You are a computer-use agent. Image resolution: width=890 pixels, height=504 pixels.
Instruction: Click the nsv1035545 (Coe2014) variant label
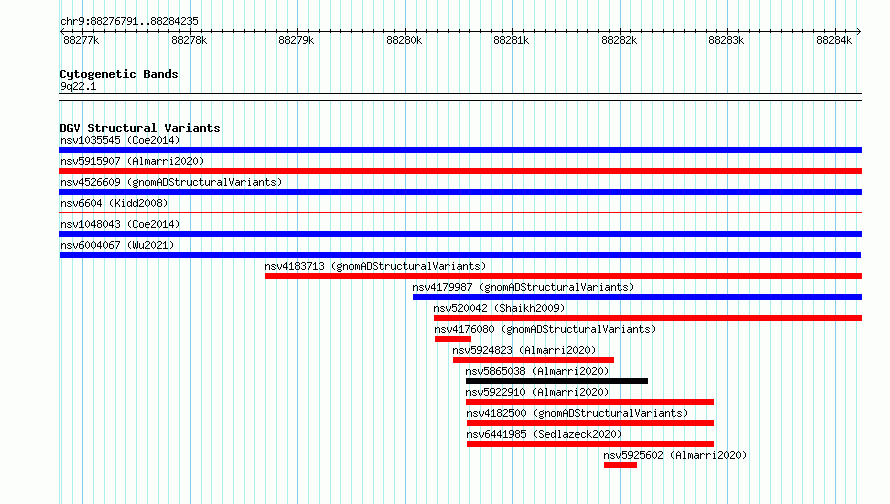pyautogui.click(x=120, y=140)
